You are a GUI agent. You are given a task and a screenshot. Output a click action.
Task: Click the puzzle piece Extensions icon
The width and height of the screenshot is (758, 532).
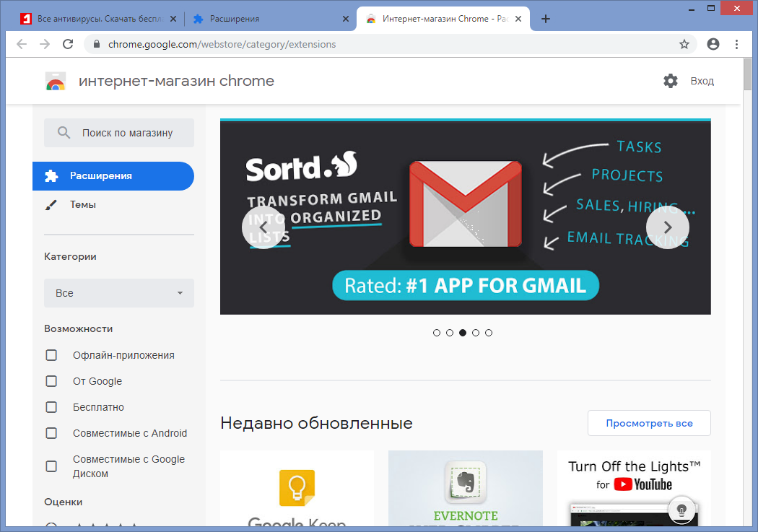(x=51, y=176)
